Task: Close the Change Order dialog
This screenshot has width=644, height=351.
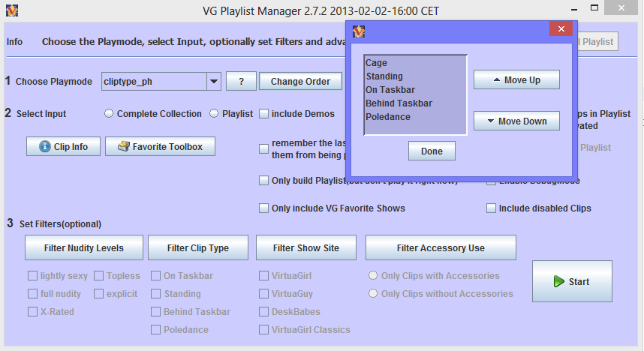Action: (x=561, y=30)
